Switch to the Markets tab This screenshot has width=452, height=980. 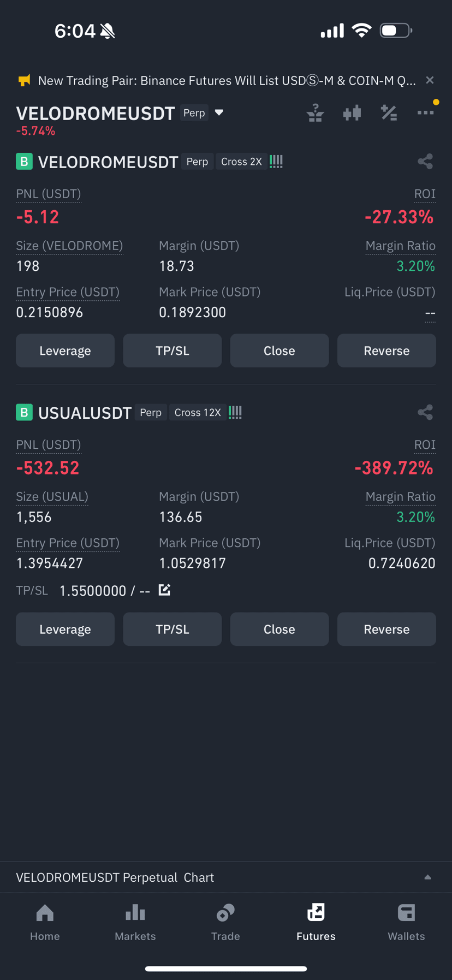135,922
